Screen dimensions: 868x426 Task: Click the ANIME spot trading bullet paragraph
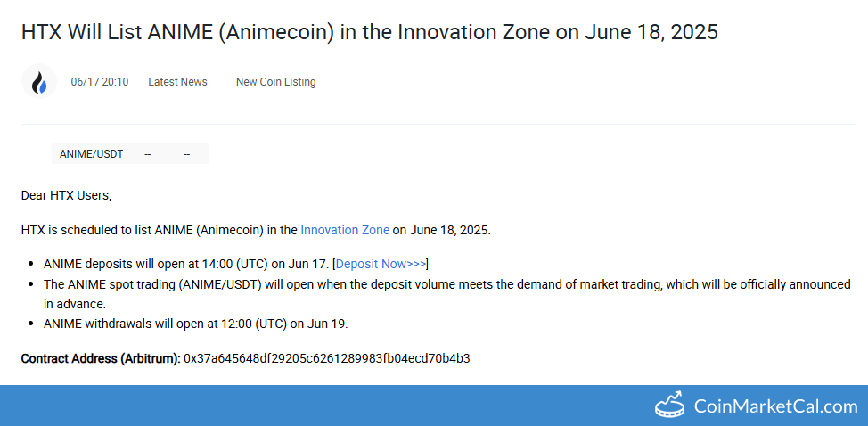point(446,285)
